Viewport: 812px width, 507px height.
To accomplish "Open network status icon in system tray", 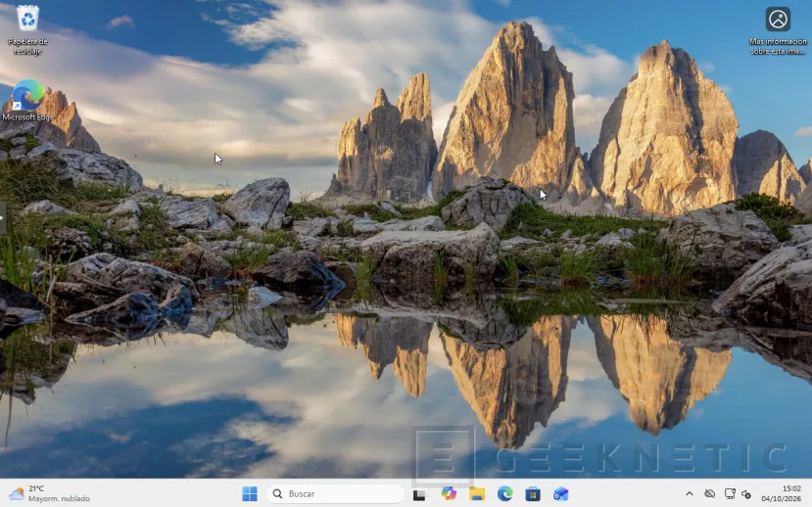I will click(x=730, y=494).
